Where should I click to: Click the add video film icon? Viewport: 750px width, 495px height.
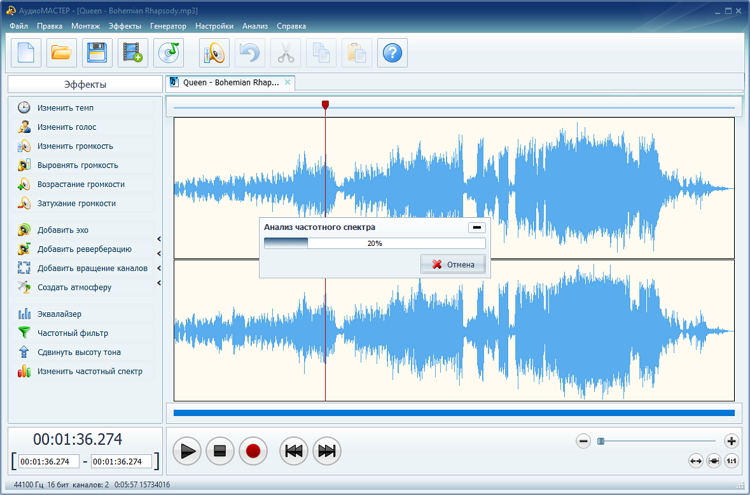pyautogui.click(x=131, y=52)
